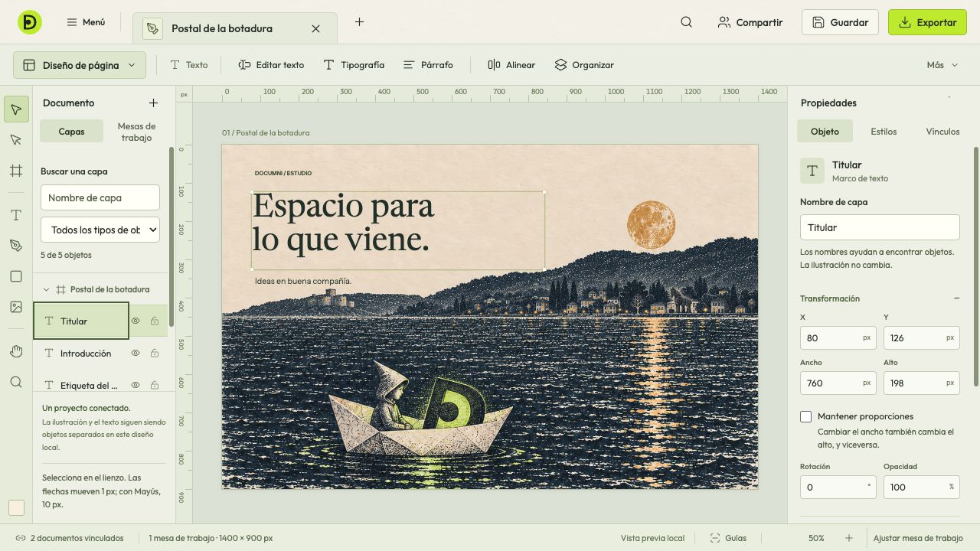Click the zoom-in plus in status bar
Screen dimensions: 980x551
(849, 538)
